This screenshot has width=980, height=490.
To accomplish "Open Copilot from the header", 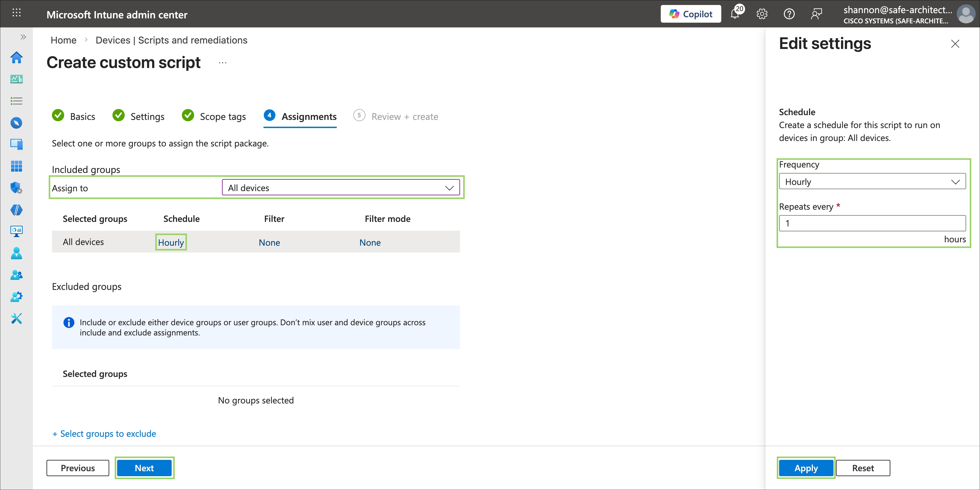I will coord(690,14).
